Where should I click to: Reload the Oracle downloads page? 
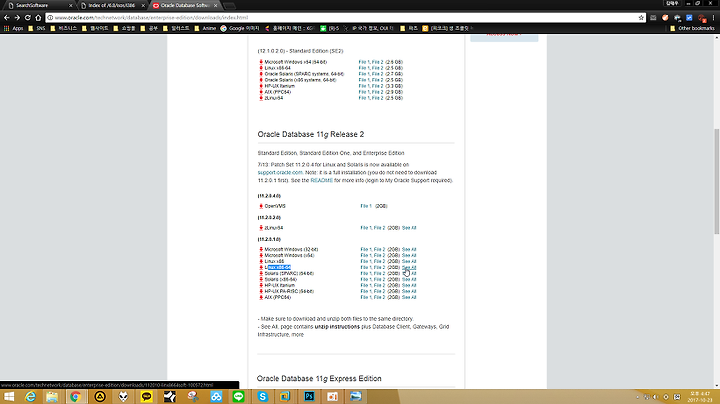tap(28, 17)
